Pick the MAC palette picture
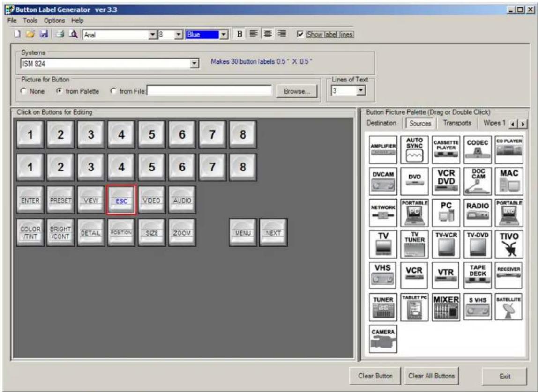Viewport: 538px width, 392px height. pos(509,181)
